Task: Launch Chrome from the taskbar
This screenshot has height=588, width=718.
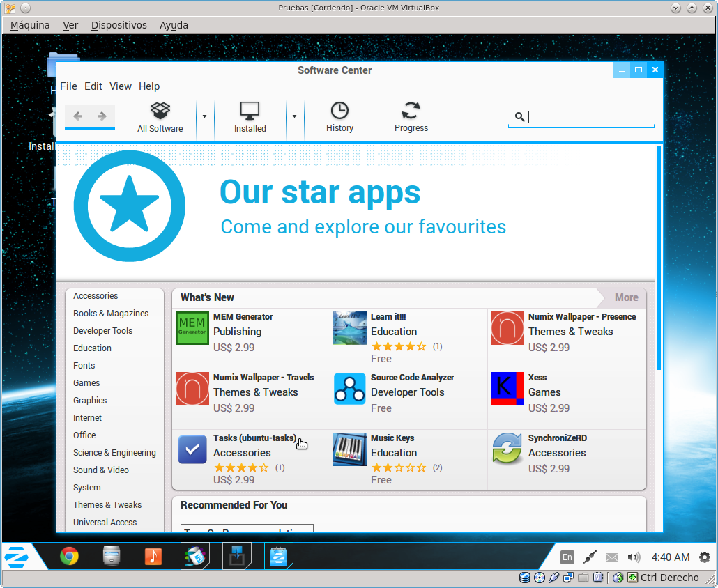Action: [69, 556]
